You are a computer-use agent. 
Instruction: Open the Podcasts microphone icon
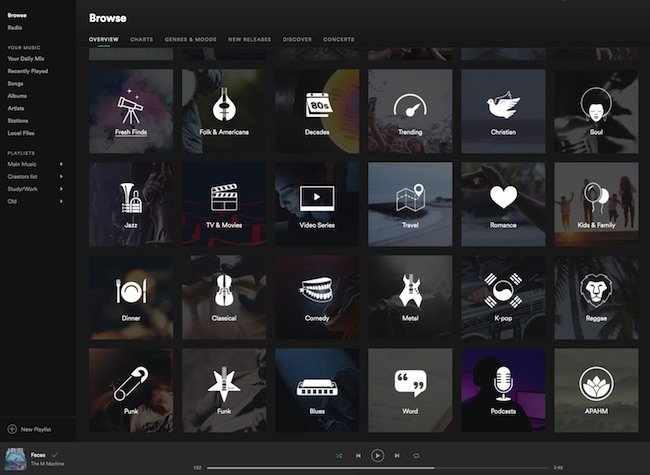[x=503, y=383]
